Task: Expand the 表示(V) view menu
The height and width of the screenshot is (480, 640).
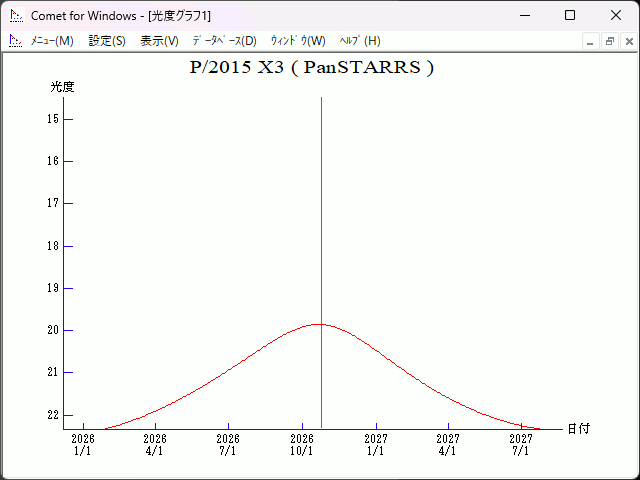Action: (x=159, y=41)
